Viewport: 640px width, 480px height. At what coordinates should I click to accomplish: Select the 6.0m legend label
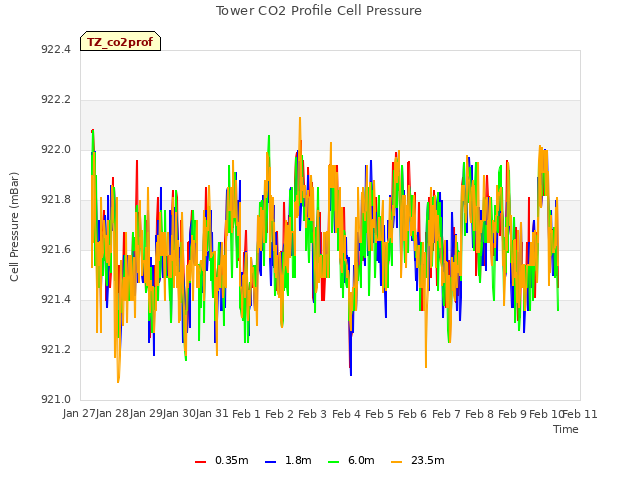point(361,460)
